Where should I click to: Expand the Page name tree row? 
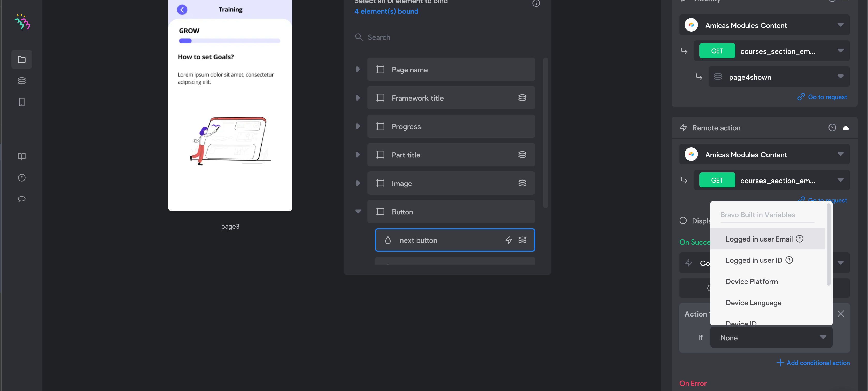click(x=358, y=70)
